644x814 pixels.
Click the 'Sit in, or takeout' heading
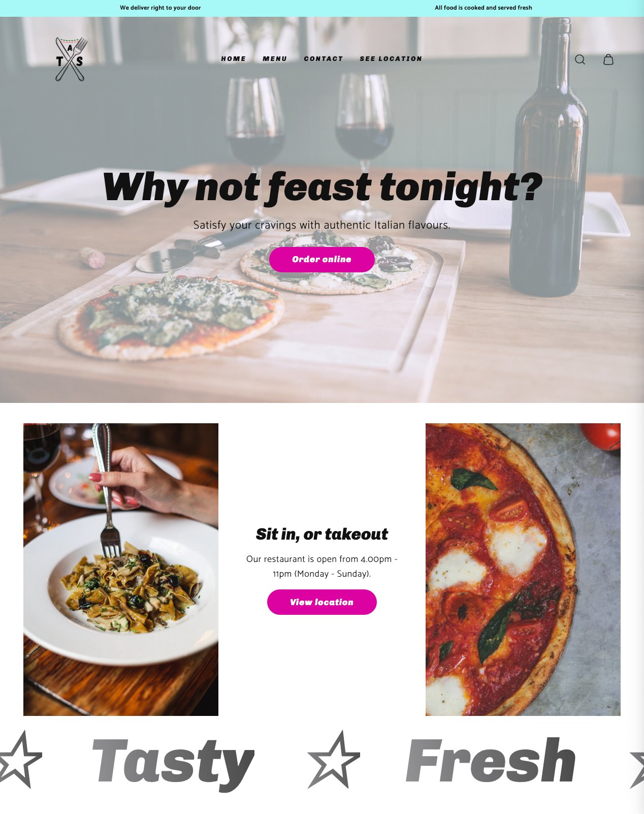point(322,535)
